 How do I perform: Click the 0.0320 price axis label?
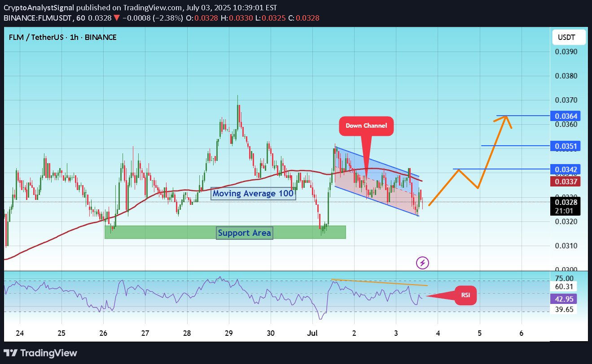566,221
